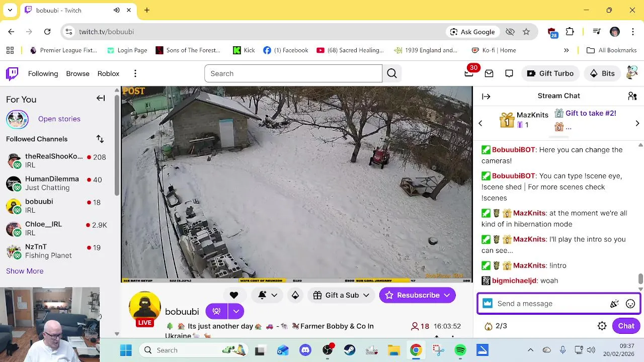Open stories link in the sidebar

(x=59, y=119)
